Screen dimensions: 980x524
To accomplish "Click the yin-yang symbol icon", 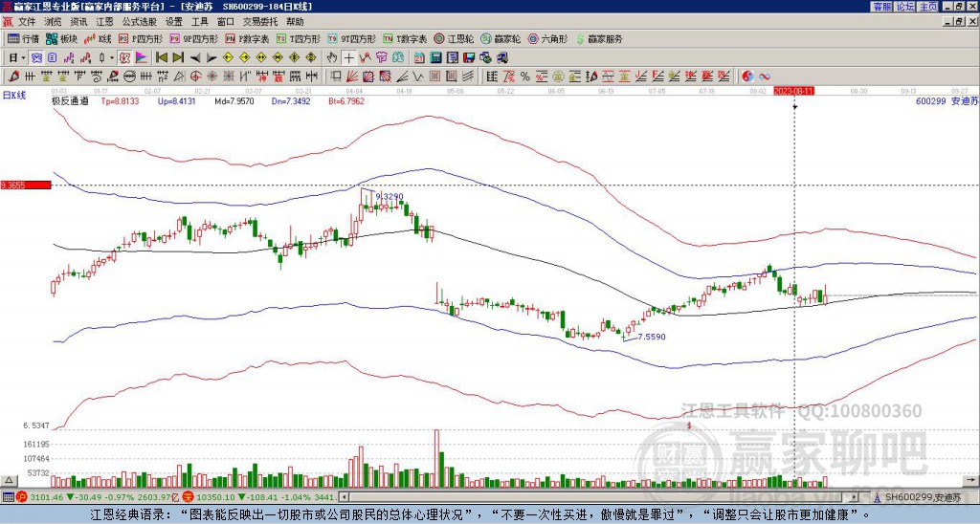I will coord(747,76).
